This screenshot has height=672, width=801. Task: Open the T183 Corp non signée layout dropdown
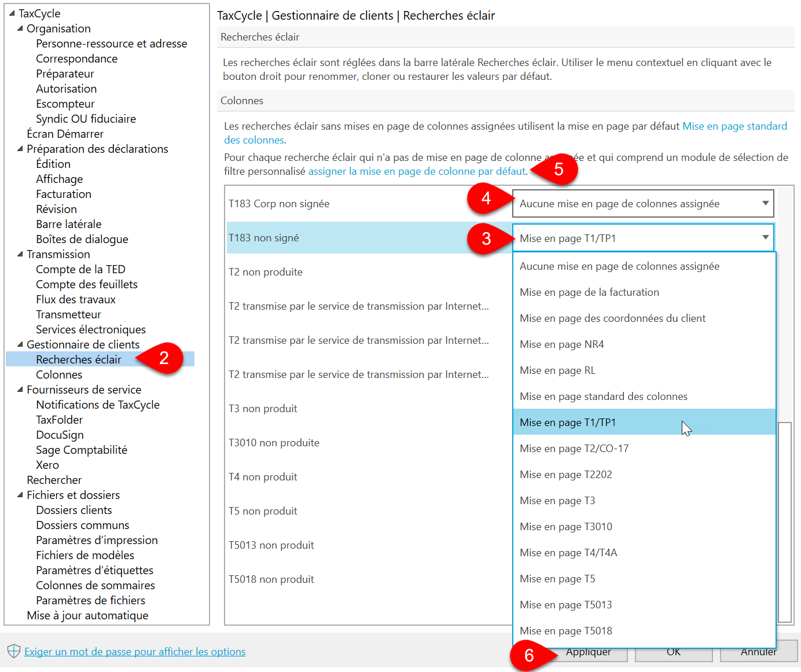click(x=643, y=203)
